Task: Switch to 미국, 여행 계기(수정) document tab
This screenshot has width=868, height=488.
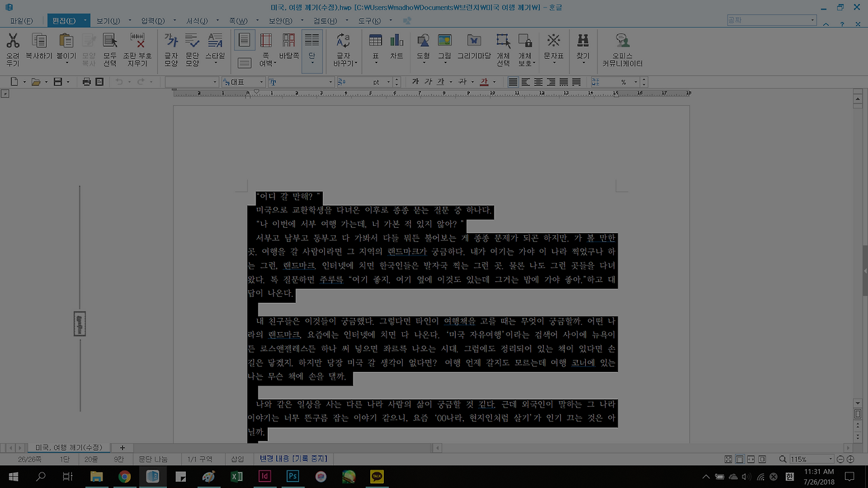Action: (69, 447)
